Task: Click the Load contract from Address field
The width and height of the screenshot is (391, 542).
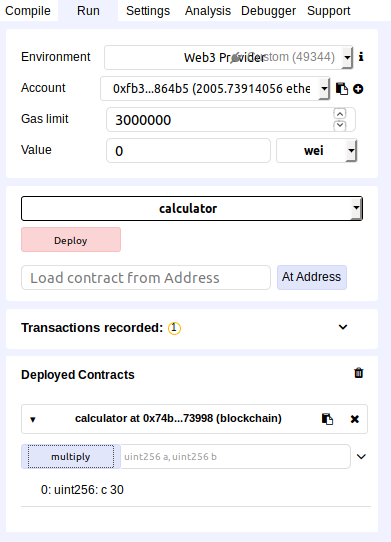Action: pyautogui.click(x=146, y=278)
